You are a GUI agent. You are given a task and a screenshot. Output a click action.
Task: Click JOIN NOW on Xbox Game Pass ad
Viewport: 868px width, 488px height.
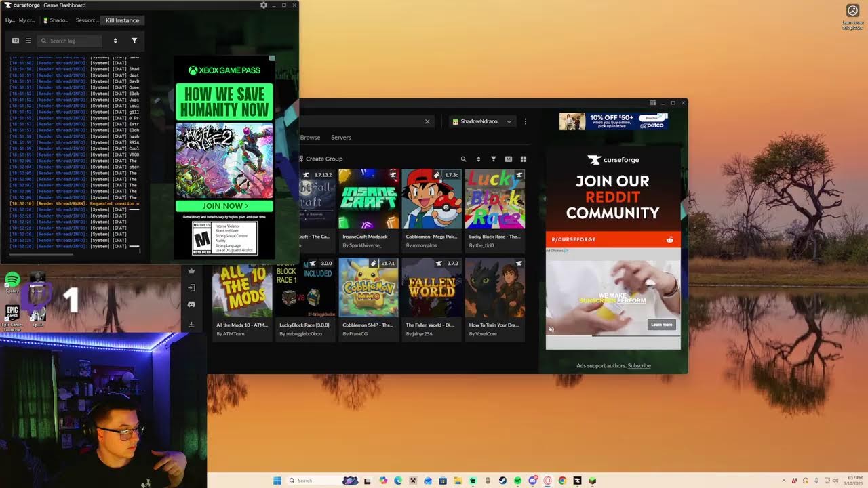tap(224, 206)
